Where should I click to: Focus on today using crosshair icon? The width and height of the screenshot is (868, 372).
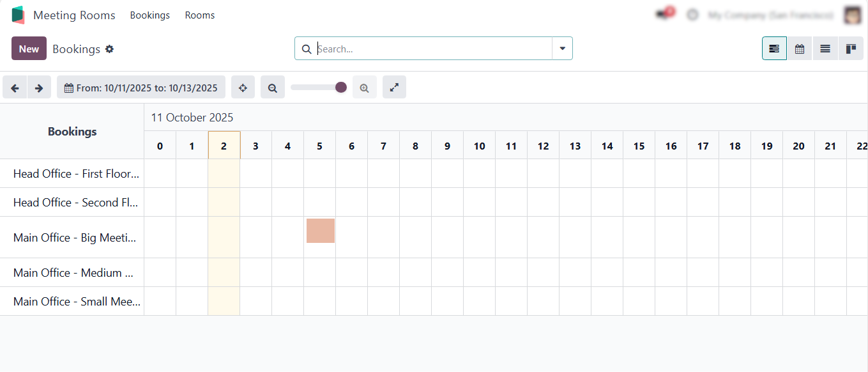coord(243,88)
